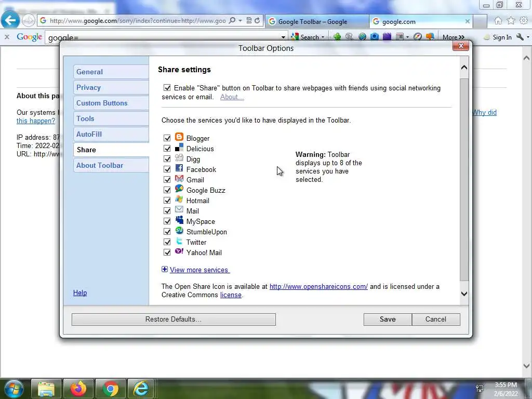Click the magnifier search icon in address bar
Screen dimensions: 532x399
click(x=232, y=21)
